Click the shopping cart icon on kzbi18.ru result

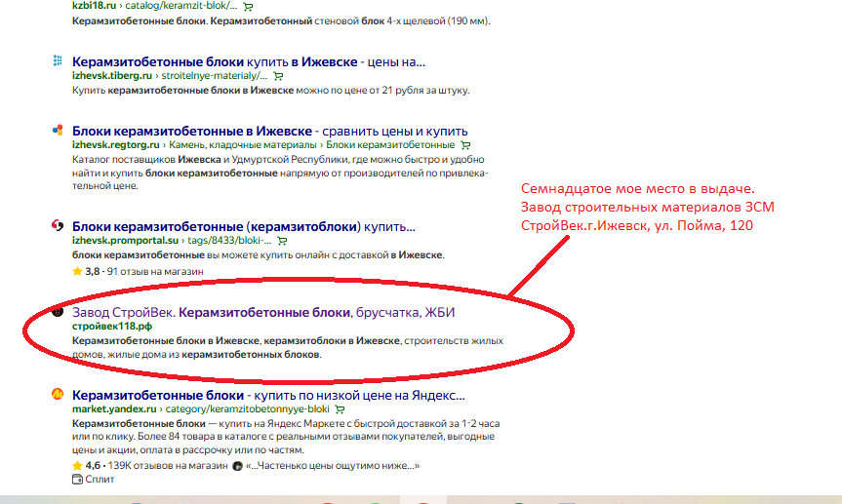click(248, 7)
